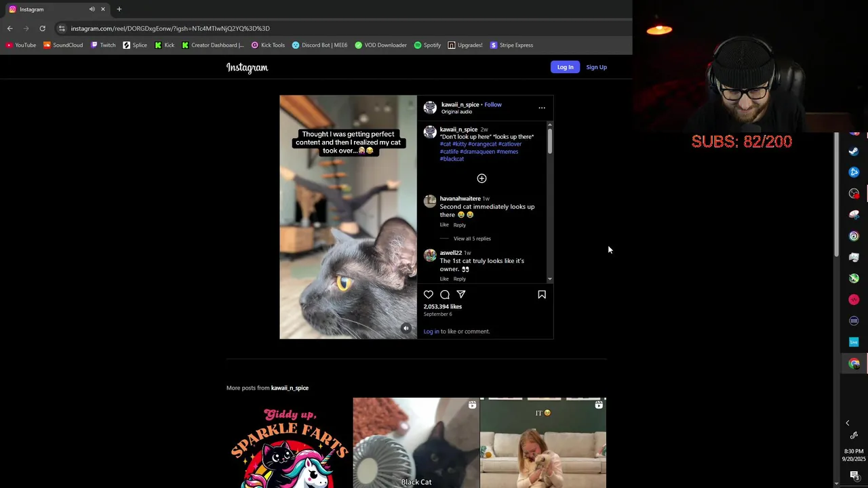Click kawaii_n_spice in More posts heading
The width and height of the screenshot is (868, 488).
pos(290,388)
